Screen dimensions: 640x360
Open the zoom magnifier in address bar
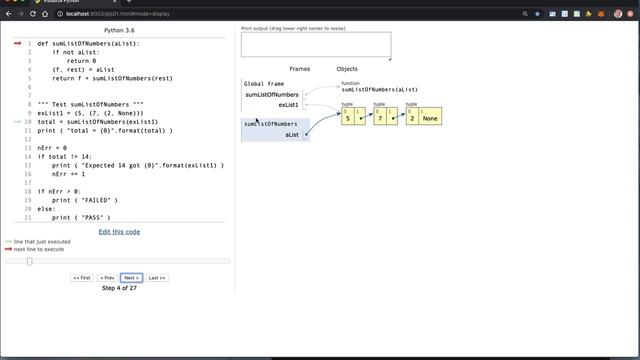(525, 14)
